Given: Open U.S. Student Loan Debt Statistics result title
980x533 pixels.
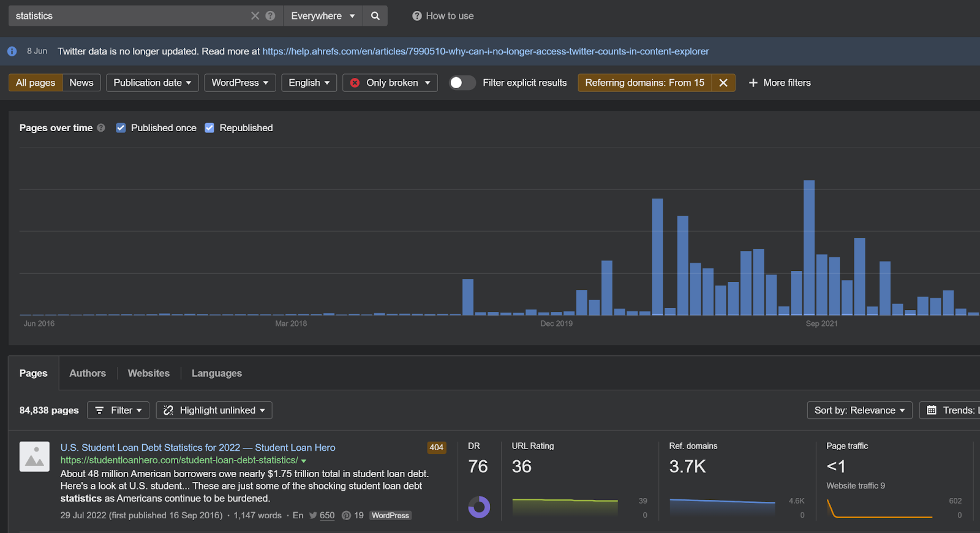Looking at the screenshot, I should click(x=198, y=448).
